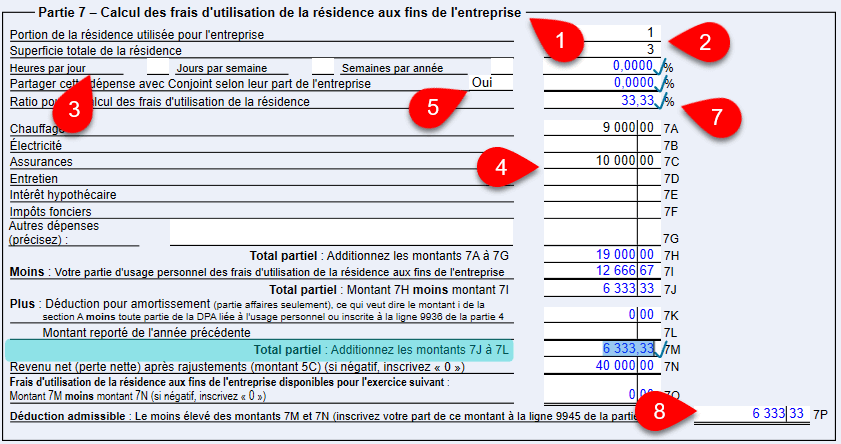Click the Entretien amount field 7D
Screen dimensions: 841x444
602,178
